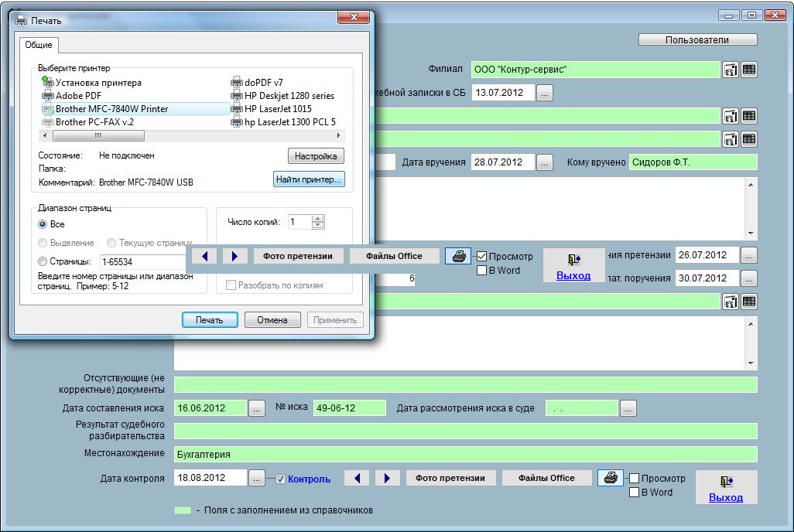The width and height of the screenshot is (794, 532).
Task: Click the binoculars lookup icon beside Филиал
Action: click(x=730, y=70)
